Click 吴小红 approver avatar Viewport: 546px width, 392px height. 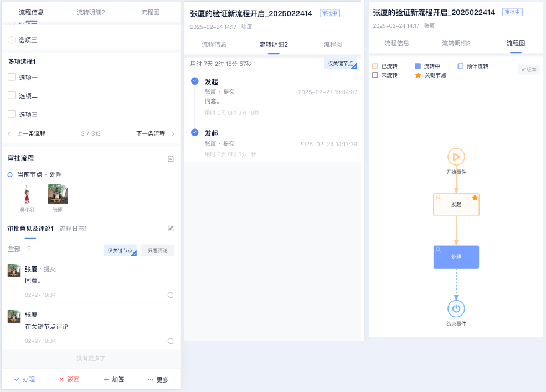[x=27, y=195]
